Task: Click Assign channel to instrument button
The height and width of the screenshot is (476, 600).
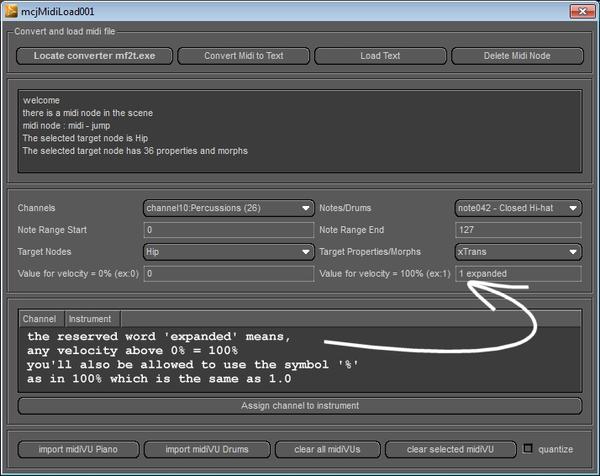Action: click(x=300, y=406)
